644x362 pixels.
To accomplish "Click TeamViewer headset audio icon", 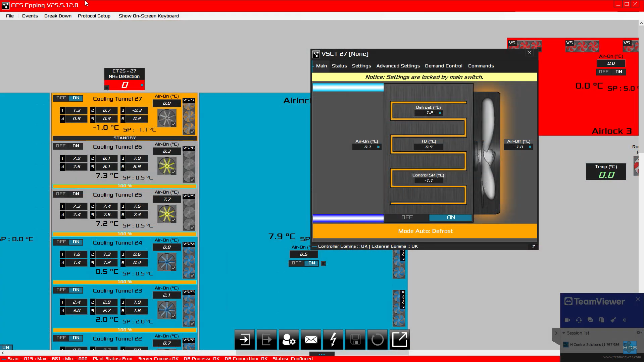I will pos(579,320).
